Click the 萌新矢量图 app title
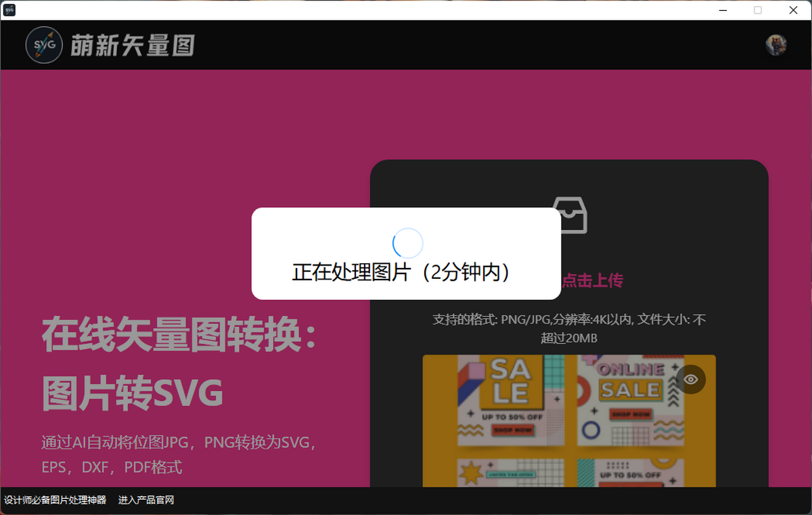 coord(133,45)
